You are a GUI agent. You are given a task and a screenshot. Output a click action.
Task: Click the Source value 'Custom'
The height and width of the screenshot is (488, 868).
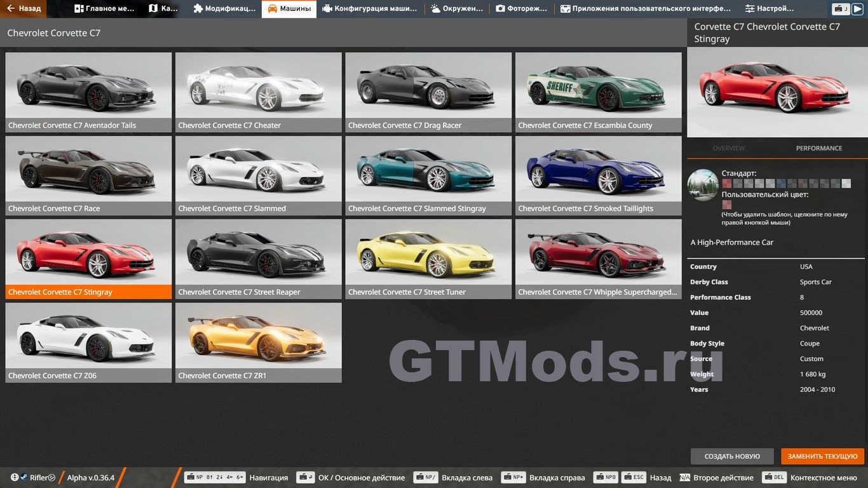812,359
